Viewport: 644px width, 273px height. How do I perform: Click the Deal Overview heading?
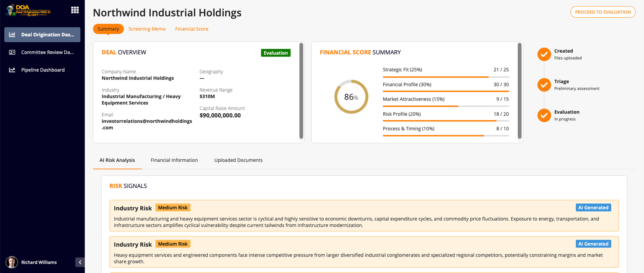click(x=124, y=52)
